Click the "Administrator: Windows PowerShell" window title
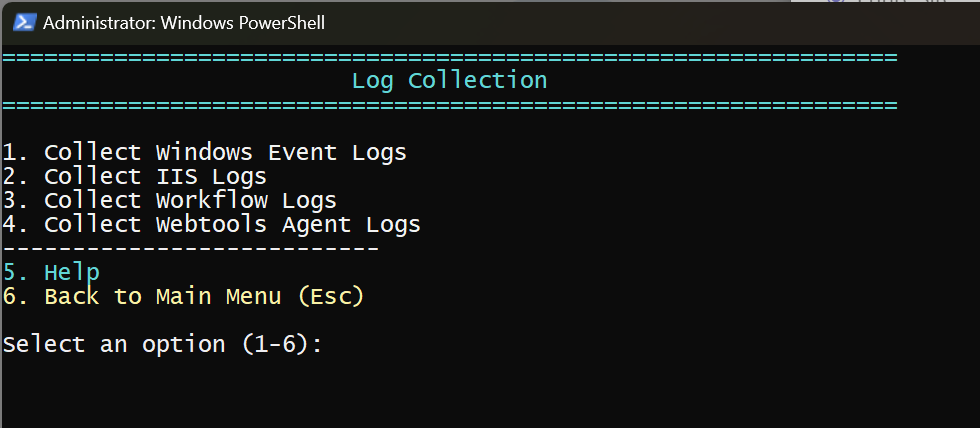This screenshot has width=980, height=428. point(184,22)
